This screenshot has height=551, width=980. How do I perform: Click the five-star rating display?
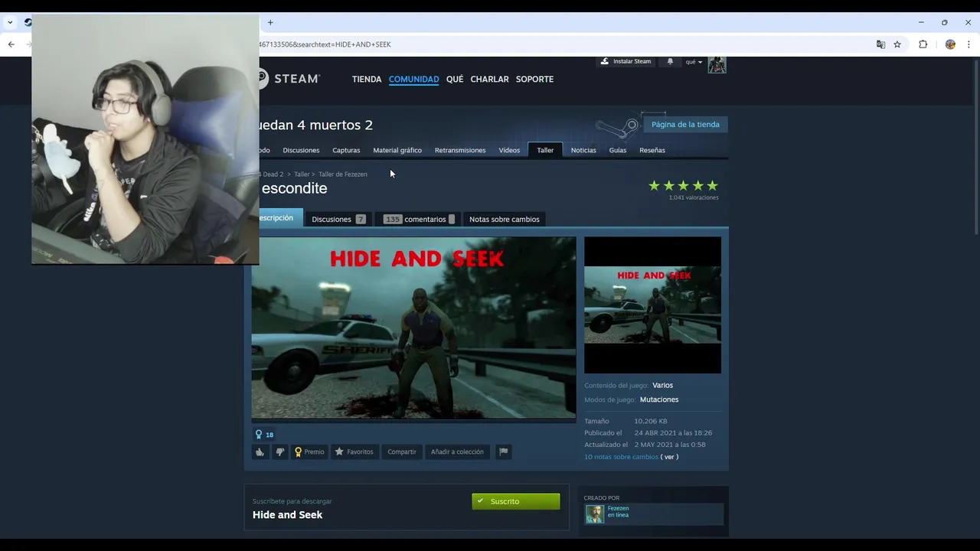683,186
